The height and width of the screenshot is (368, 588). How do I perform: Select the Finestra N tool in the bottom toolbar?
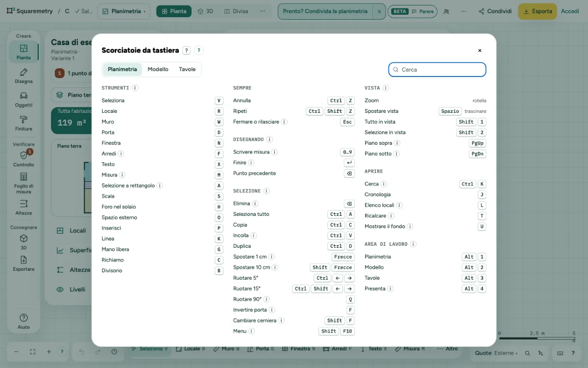(299, 349)
